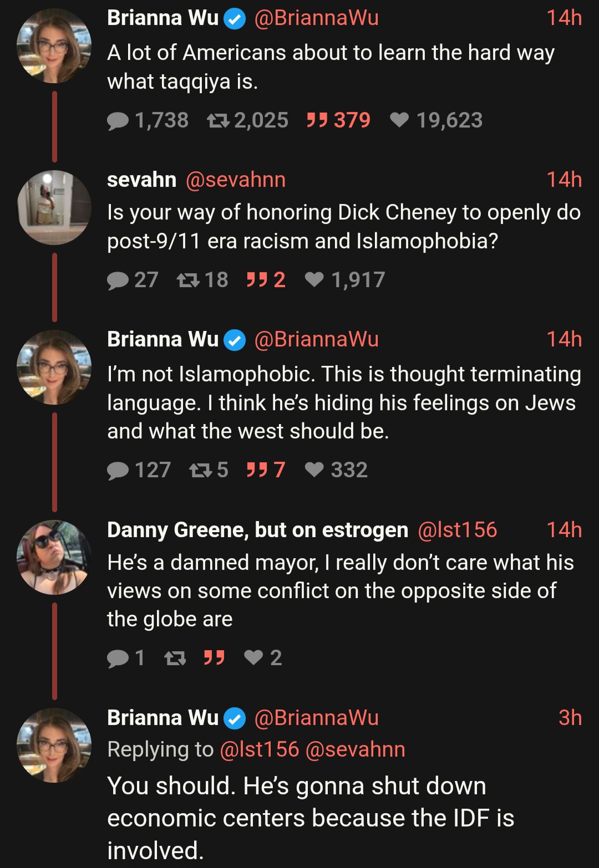This screenshot has height=868, width=599.
Task: Like Danny Greene's tweet with 2 likes
Action: pos(253,658)
